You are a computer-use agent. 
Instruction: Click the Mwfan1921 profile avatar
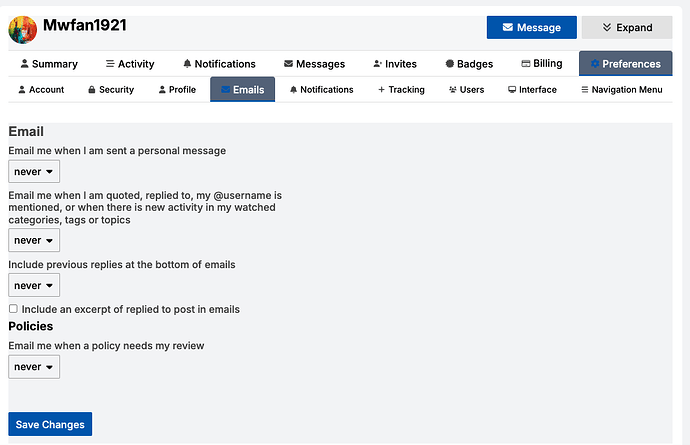pos(22,30)
